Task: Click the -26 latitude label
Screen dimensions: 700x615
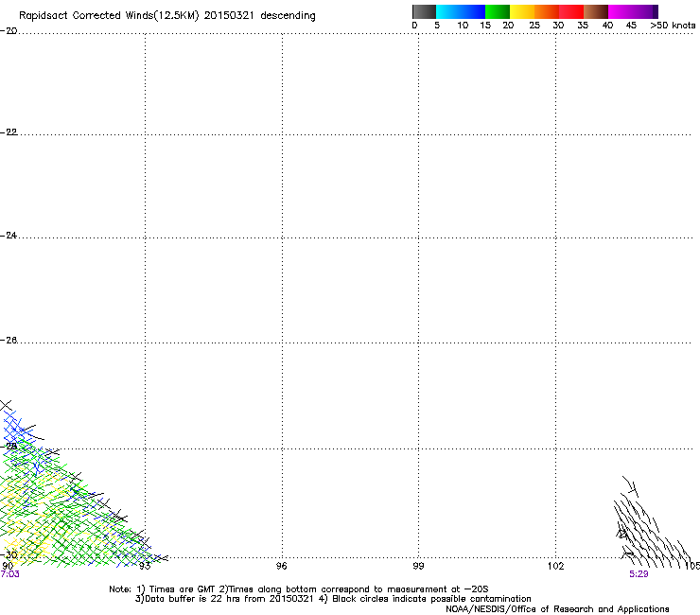Action: point(9,341)
